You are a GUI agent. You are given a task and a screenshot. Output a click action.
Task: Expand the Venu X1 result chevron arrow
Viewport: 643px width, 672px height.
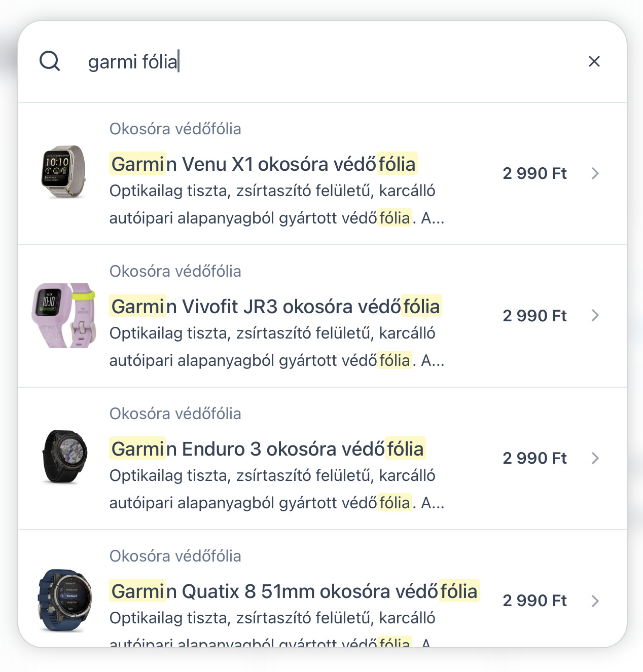[595, 173]
